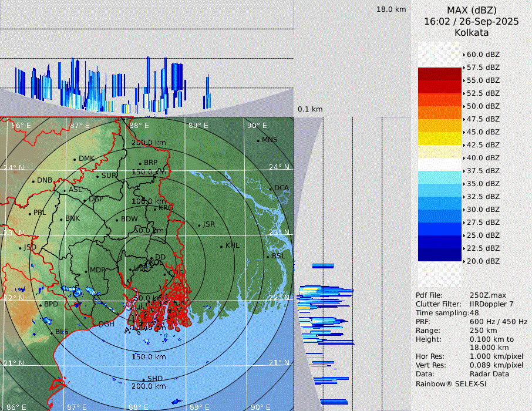
Task: Select the PRL station marker
Action: coord(30,213)
